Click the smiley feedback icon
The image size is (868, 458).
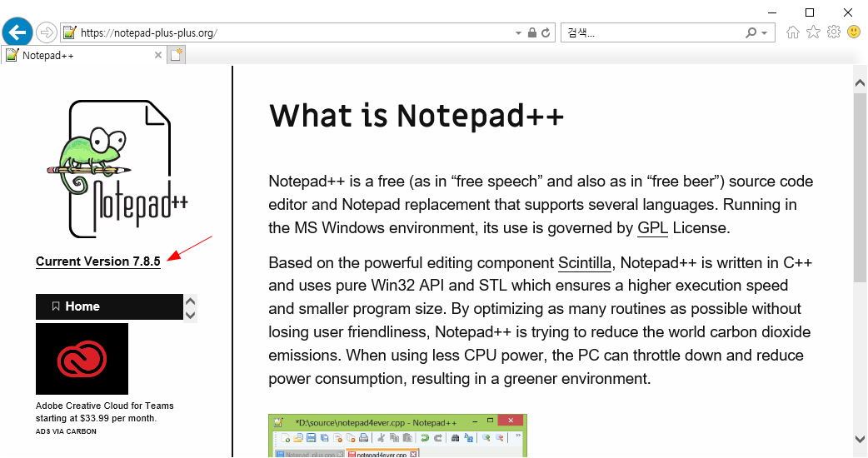[x=854, y=32]
